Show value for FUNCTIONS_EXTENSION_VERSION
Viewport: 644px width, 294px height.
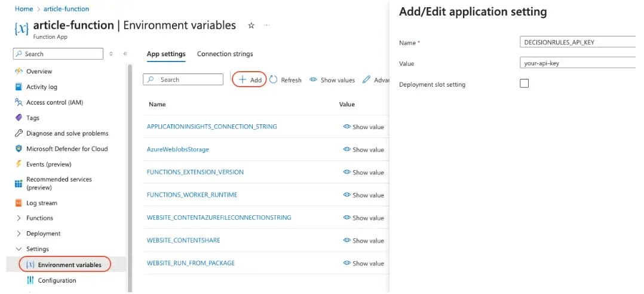pyautogui.click(x=363, y=173)
